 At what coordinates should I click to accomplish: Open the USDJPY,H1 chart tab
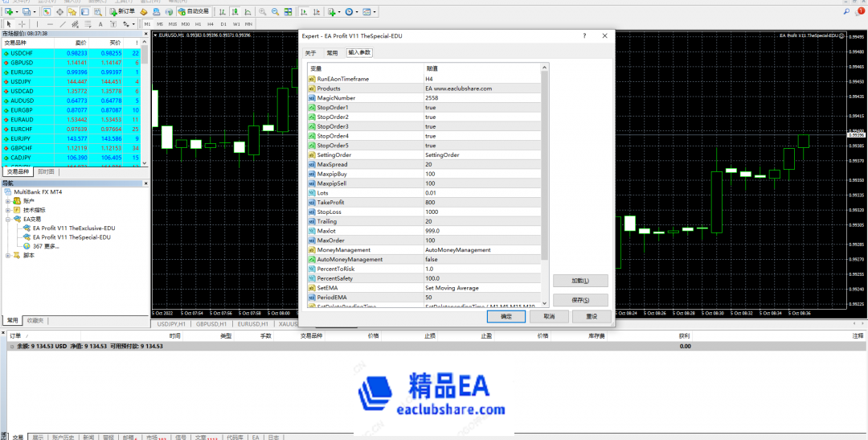coord(171,323)
